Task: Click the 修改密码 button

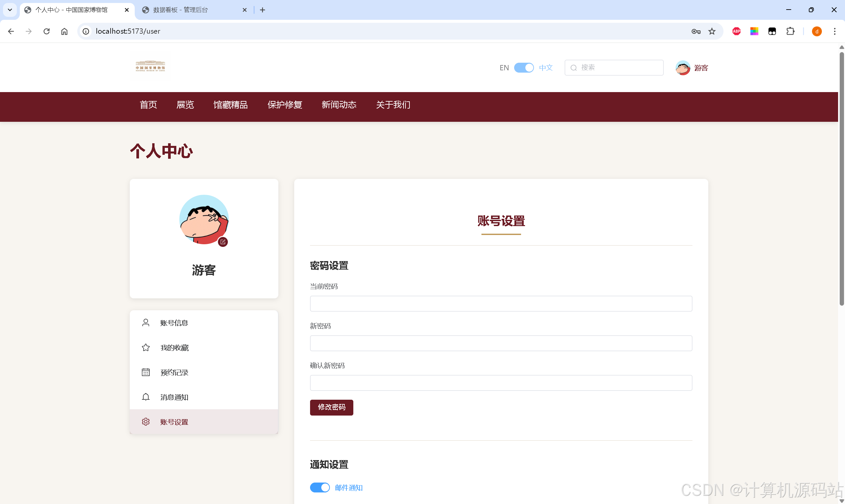Action: (x=331, y=407)
